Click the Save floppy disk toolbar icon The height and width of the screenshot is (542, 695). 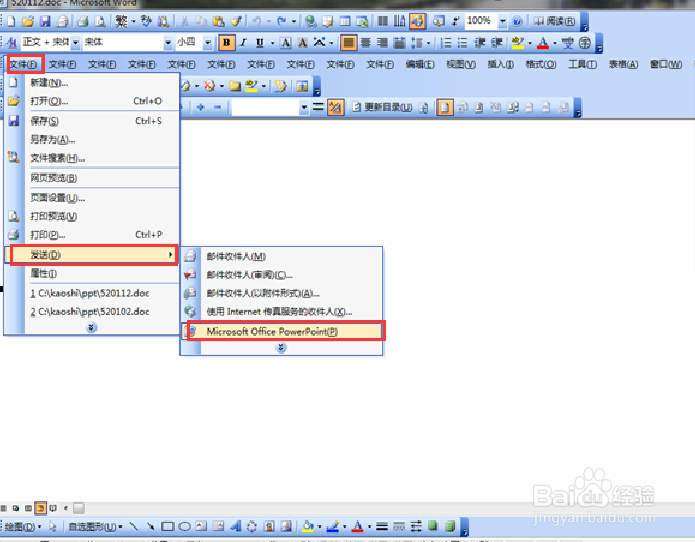tap(45, 21)
